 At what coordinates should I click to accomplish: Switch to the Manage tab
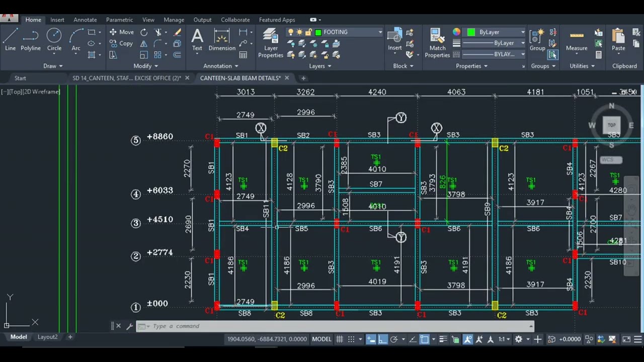[174, 20]
